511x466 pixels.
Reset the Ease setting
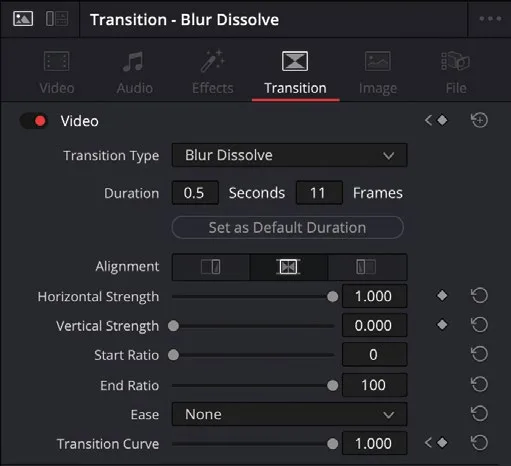(x=479, y=414)
